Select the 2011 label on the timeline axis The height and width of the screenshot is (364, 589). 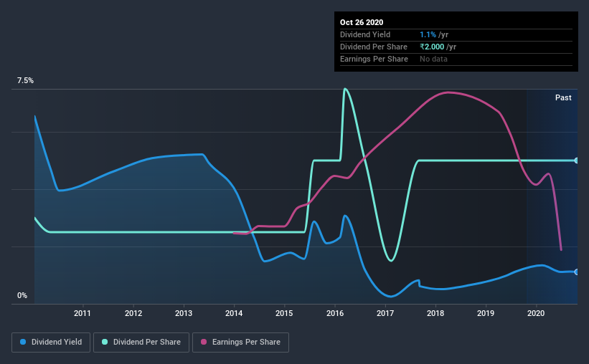[83, 313]
